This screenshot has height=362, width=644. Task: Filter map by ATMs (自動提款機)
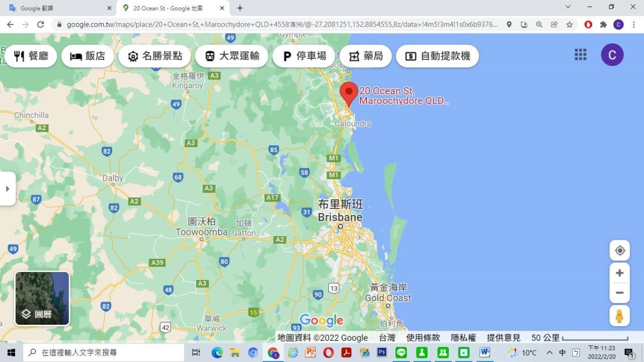[437, 56]
